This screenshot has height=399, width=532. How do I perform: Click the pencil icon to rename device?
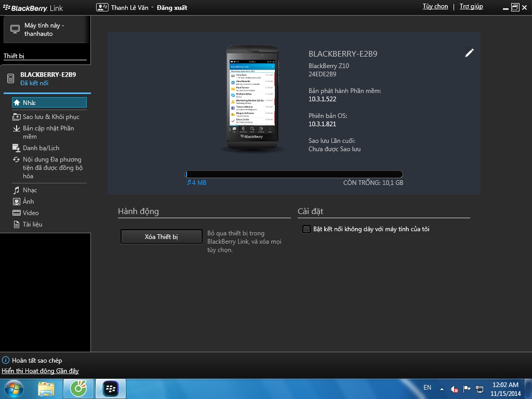(x=469, y=52)
